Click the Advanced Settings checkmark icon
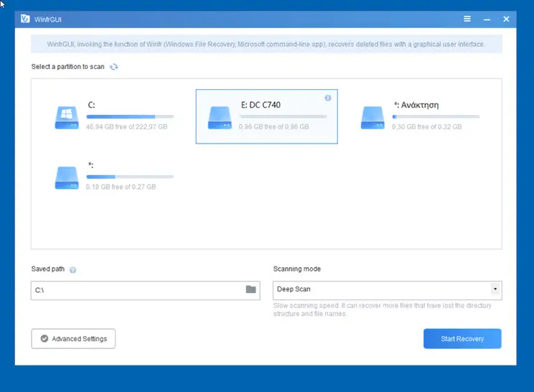 pyautogui.click(x=44, y=339)
